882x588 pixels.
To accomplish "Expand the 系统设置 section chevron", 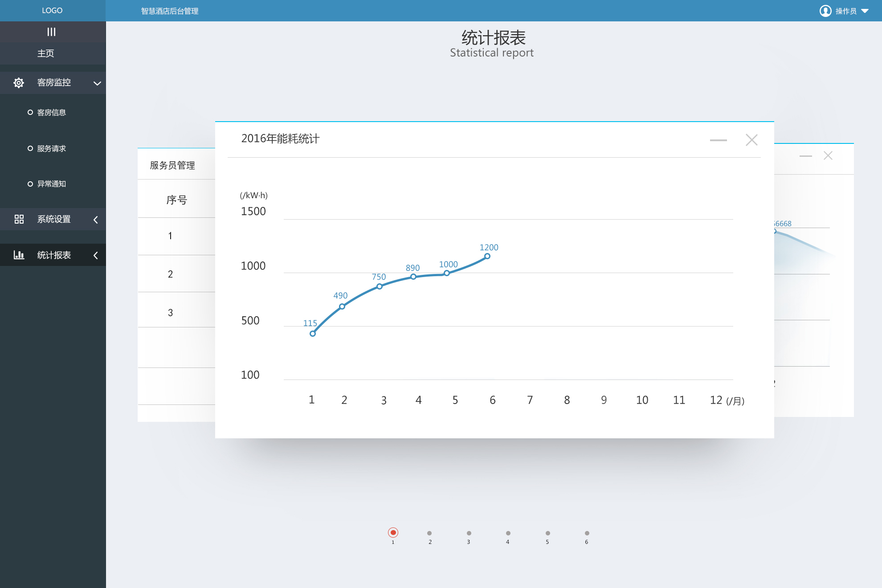I will pyautogui.click(x=96, y=220).
